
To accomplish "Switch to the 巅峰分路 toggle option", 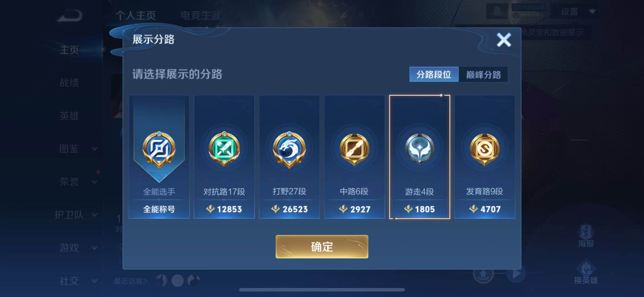I will click(483, 74).
